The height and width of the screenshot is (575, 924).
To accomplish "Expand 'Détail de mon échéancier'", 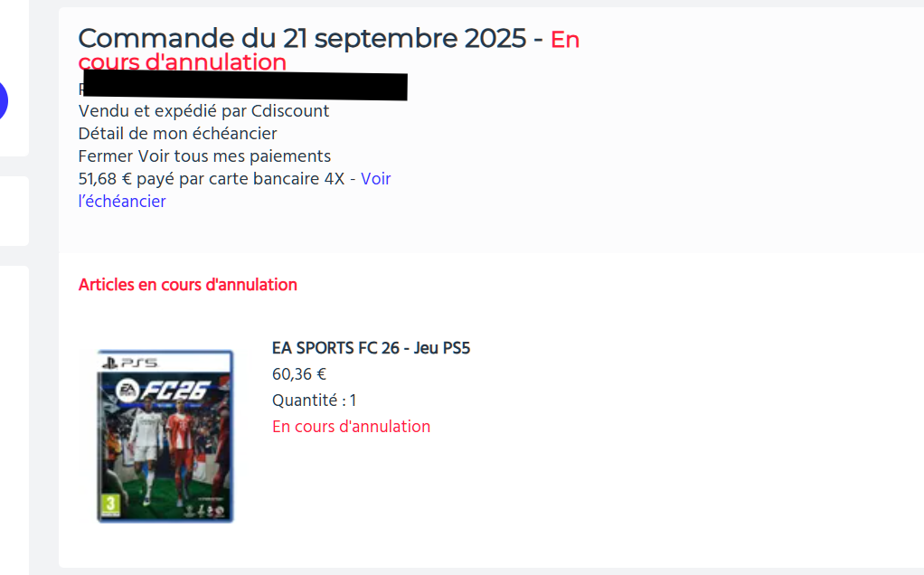I will click(x=177, y=134).
